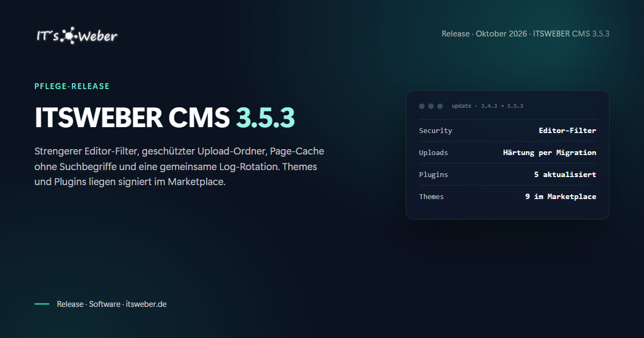Click the 'update · 3.4.3 → 3.5.3' terminal title
The height and width of the screenshot is (338, 644).
tap(487, 106)
